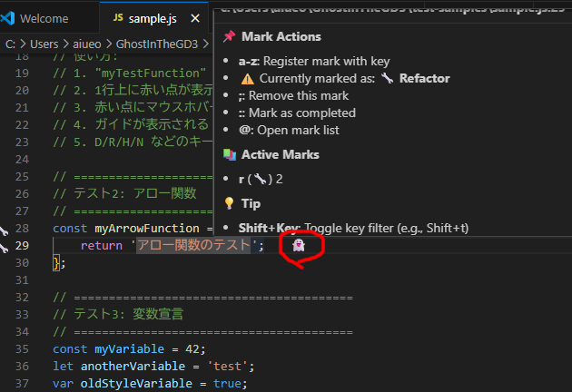Click the value 42 on line 35

(192, 349)
